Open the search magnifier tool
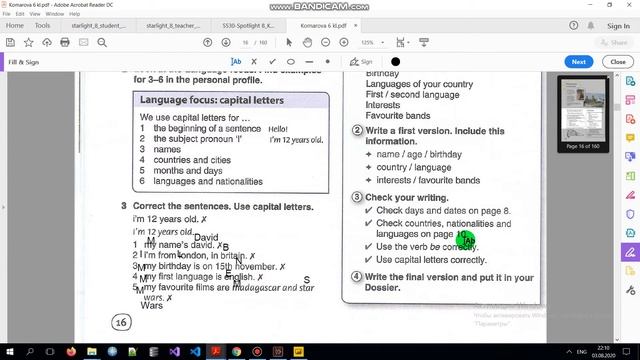 [102, 42]
